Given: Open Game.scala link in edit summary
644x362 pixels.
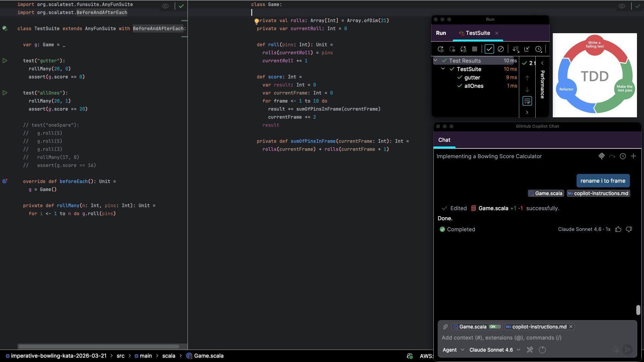Looking at the screenshot, I should pos(493,208).
